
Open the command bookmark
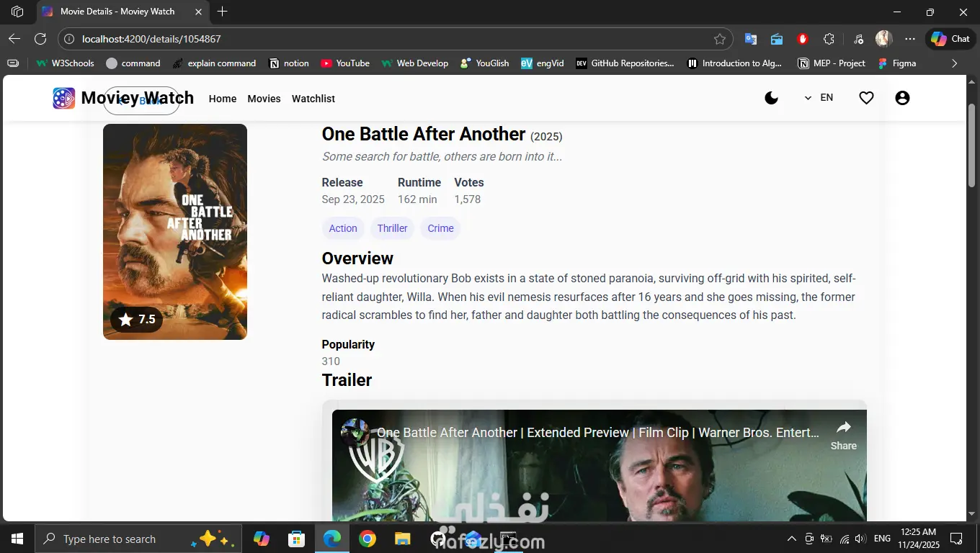(133, 63)
